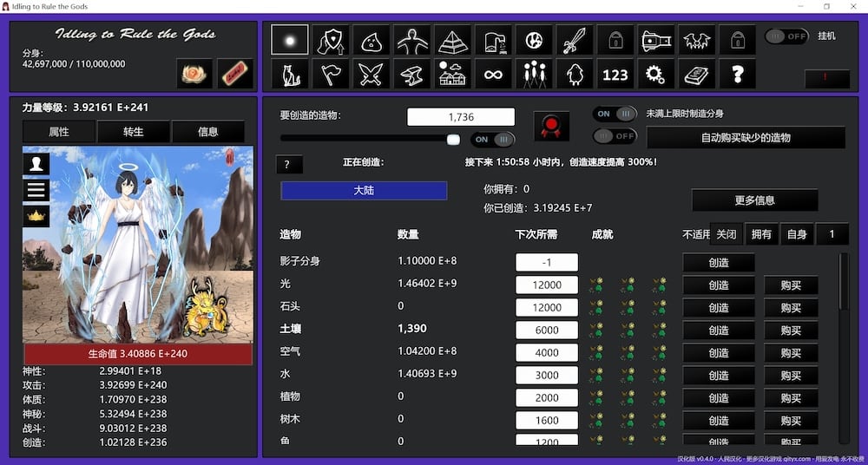Click 创造 in the 光 row

(x=719, y=285)
